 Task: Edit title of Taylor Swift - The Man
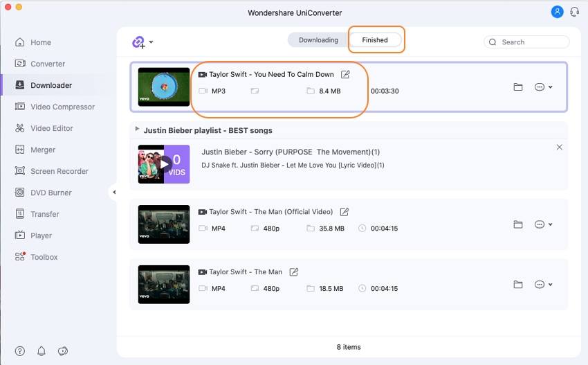tap(293, 272)
